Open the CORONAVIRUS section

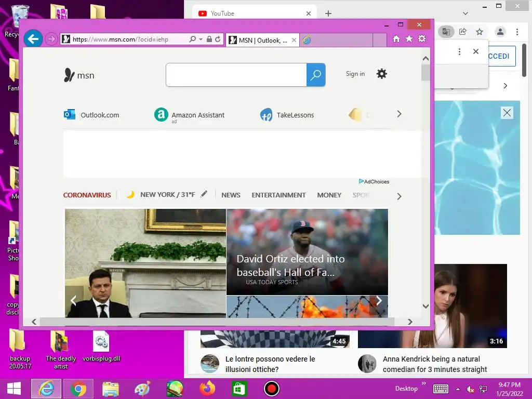pos(87,195)
